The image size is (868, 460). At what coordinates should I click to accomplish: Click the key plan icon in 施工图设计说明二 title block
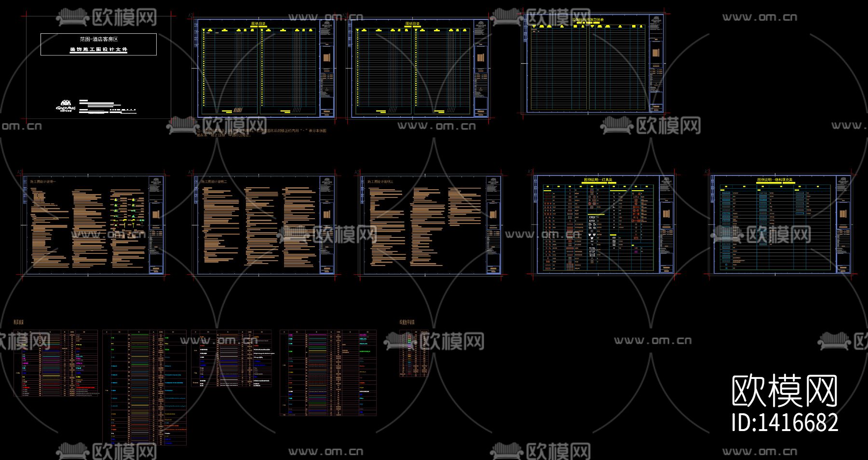pos(326,214)
